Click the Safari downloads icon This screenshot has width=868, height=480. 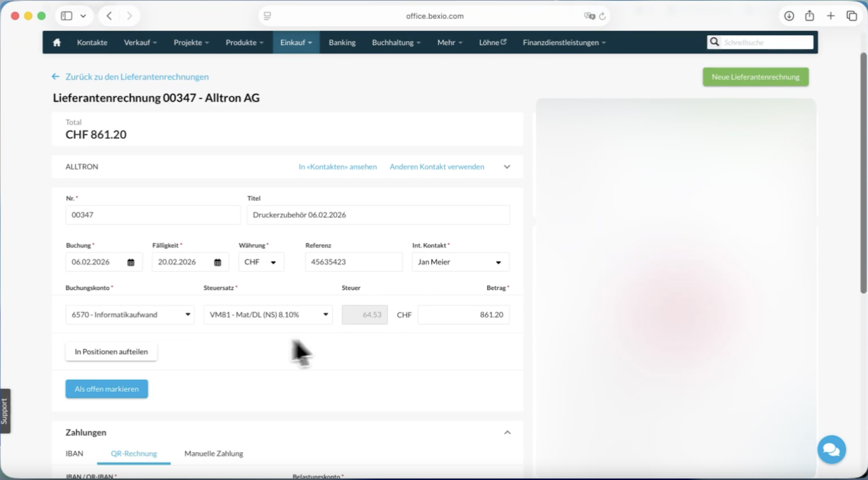click(x=789, y=16)
